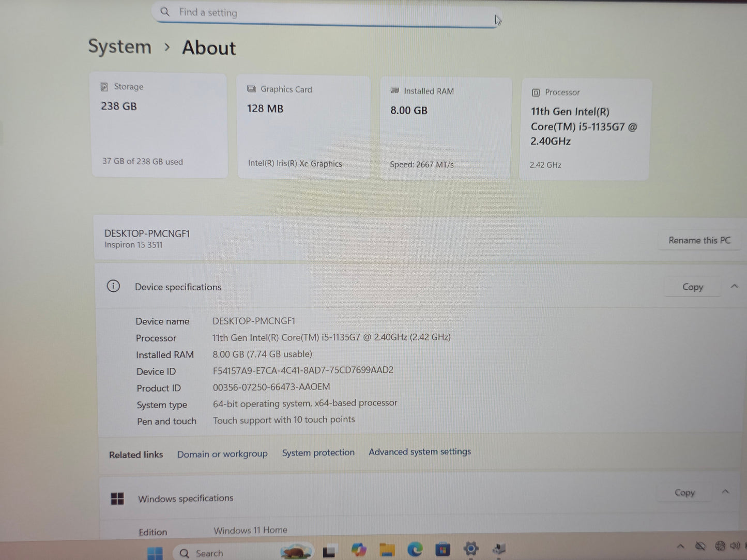Screen dimensions: 747x560
Task: Click the Device specifications info icon
Action: tap(113, 286)
